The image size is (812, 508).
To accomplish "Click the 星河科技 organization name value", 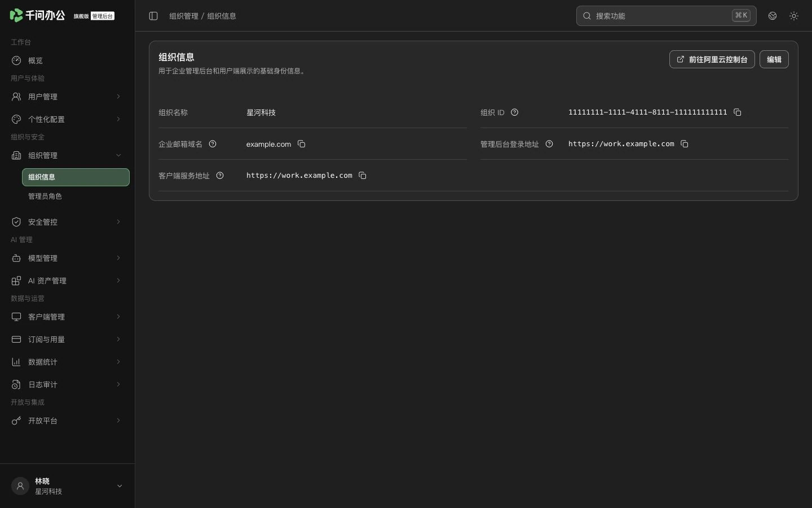I will (261, 112).
